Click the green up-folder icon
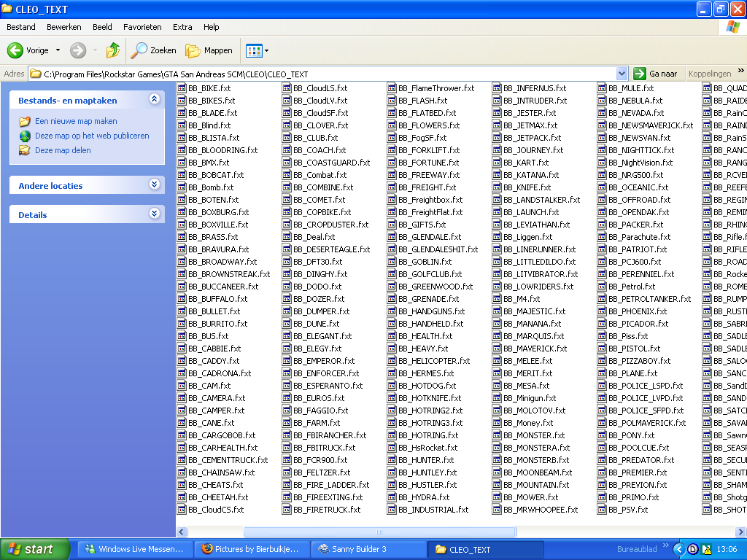 [113, 50]
